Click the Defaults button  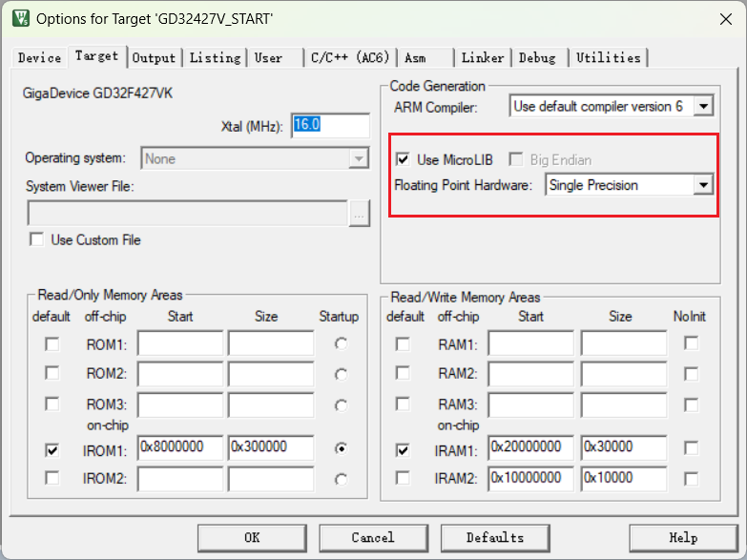494,537
